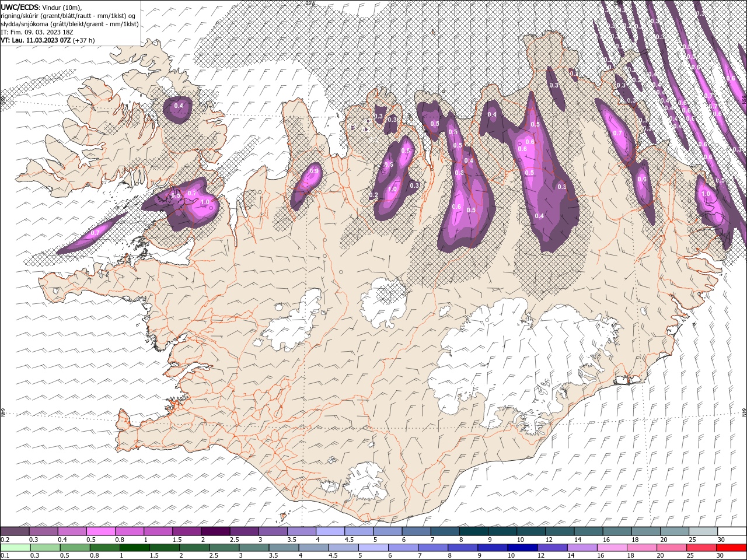Pick bottom scale pink swatch between 16 and 18
Image resolution: width=747 pixels, height=560 pixels.
click(613, 548)
